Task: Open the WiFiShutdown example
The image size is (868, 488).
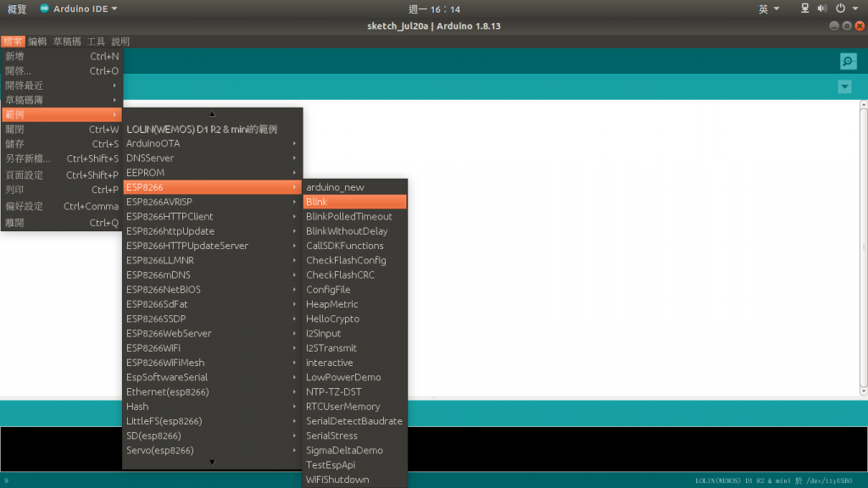Action: pos(355,480)
